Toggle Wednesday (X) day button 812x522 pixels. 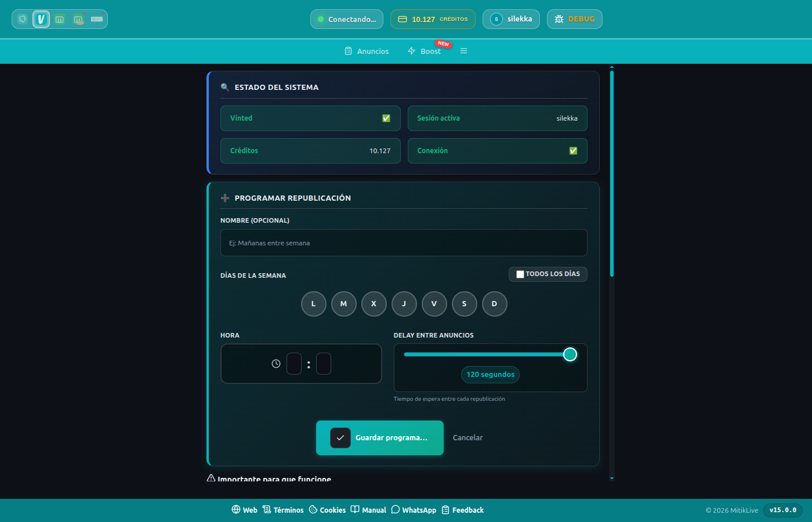pos(374,304)
